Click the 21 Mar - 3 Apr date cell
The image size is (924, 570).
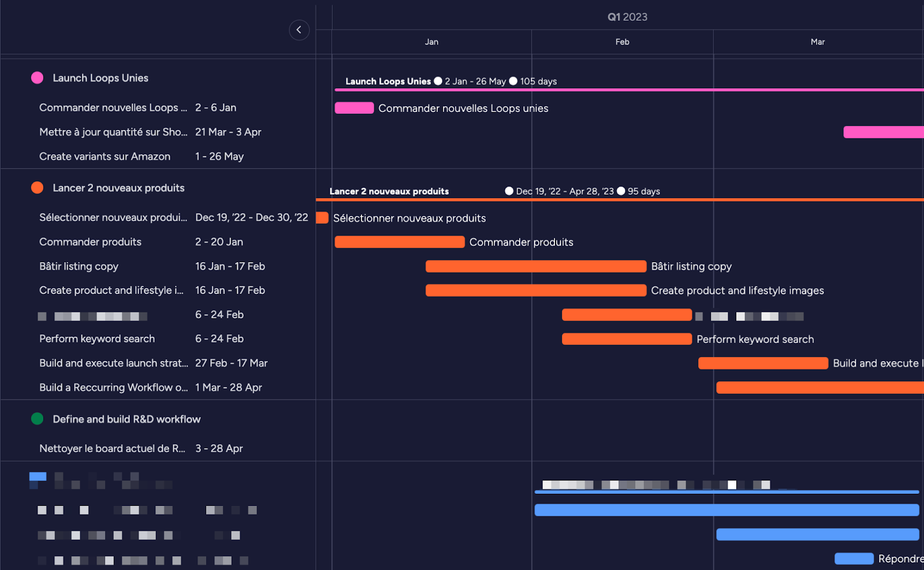pyautogui.click(x=228, y=132)
